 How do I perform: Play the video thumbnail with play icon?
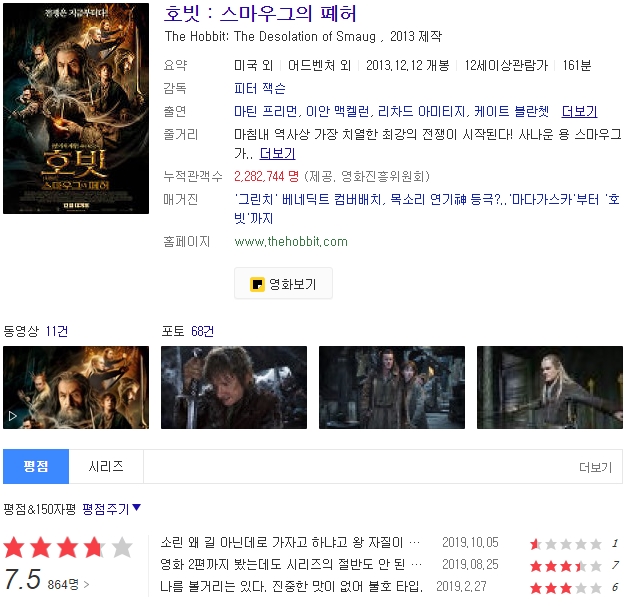pos(76,387)
